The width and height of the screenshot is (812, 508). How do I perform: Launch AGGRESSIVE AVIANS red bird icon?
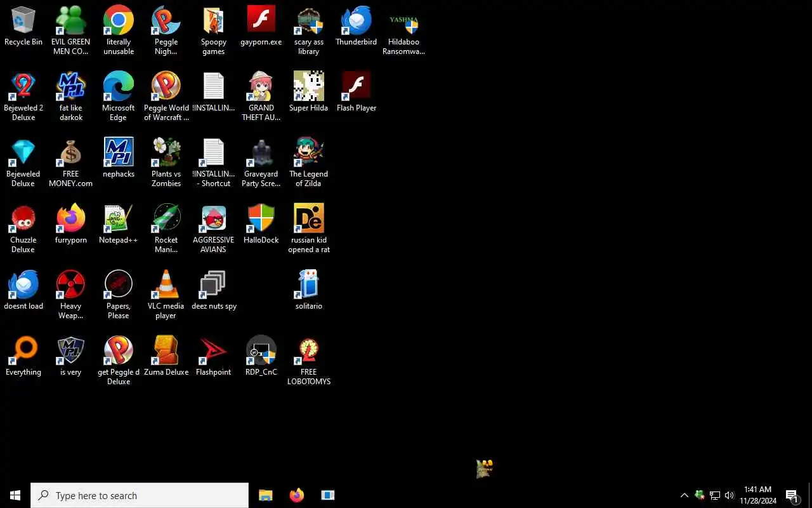(x=214, y=229)
